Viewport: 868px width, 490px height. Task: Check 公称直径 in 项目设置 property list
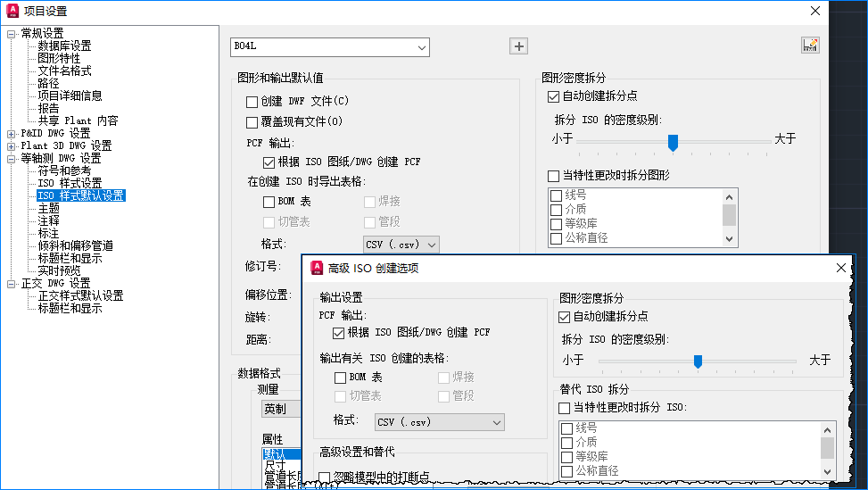click(557, 238)
